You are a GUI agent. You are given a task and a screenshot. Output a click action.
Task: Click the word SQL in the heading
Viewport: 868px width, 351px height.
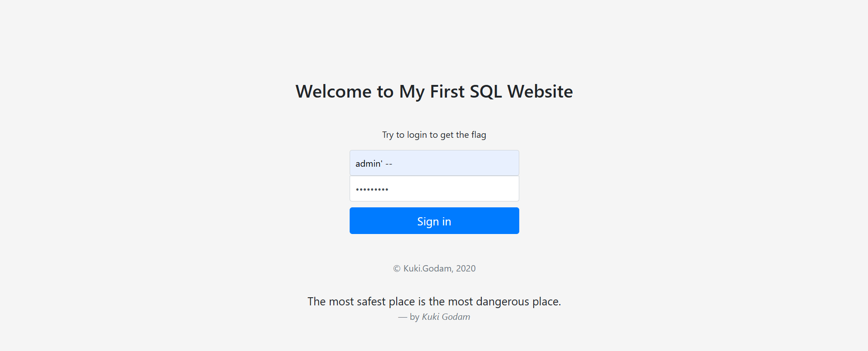coord(486,92)
